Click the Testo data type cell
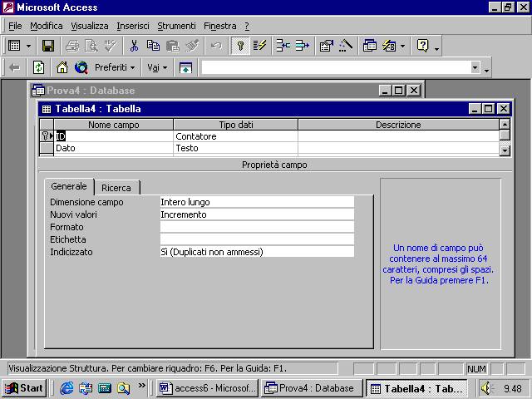 235,148
